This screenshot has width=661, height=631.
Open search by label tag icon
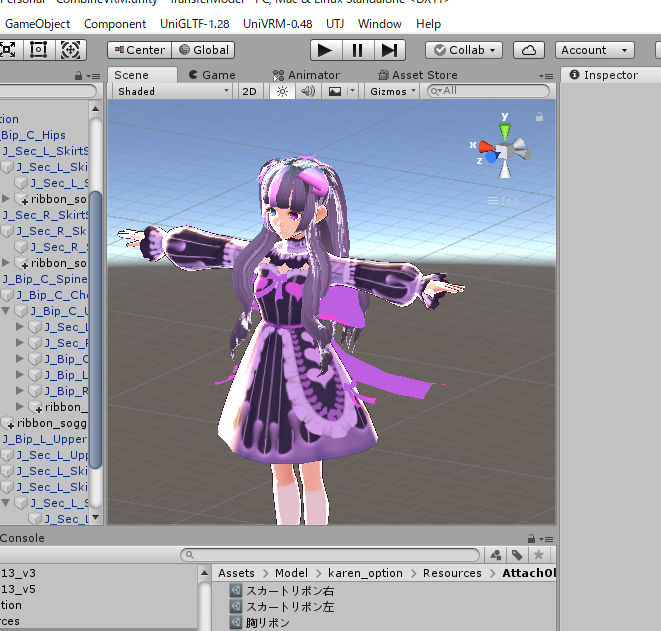coord(518,555)
